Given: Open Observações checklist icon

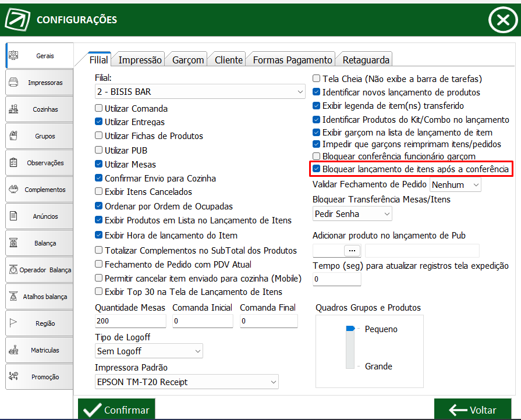Looking at the screenshot, I should [x=13, y=162].
